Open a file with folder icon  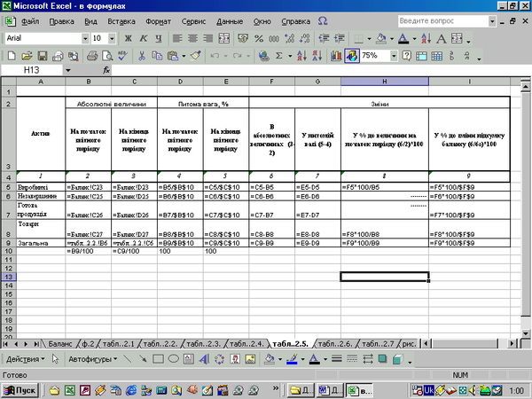coord(27,56)
